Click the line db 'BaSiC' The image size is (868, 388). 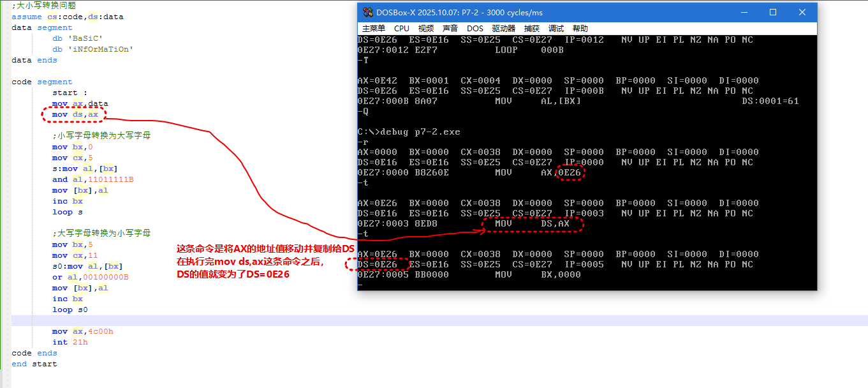click(x=78, y=38)
